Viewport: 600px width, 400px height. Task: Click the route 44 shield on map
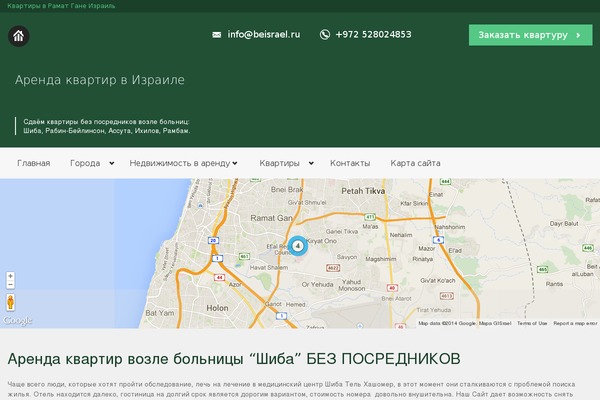[x=219, y=277]
